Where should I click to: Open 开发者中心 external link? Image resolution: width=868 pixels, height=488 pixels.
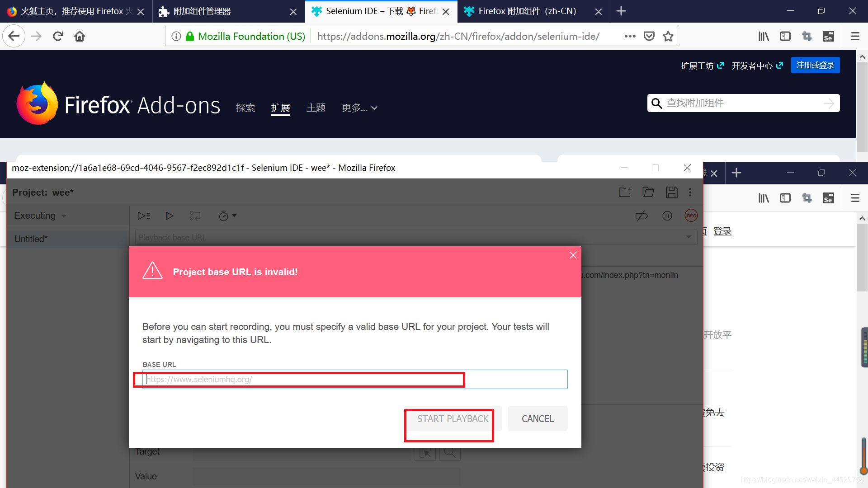tap(757, 66)
